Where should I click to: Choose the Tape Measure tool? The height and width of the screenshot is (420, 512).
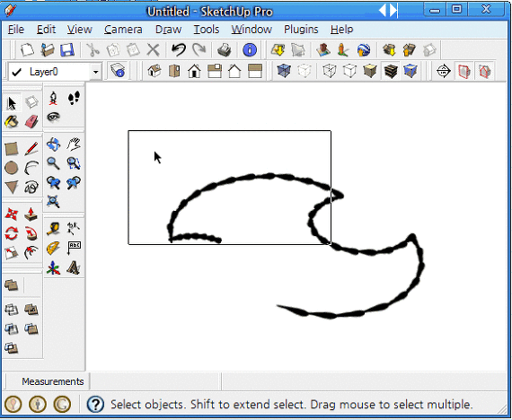[53, 229]
